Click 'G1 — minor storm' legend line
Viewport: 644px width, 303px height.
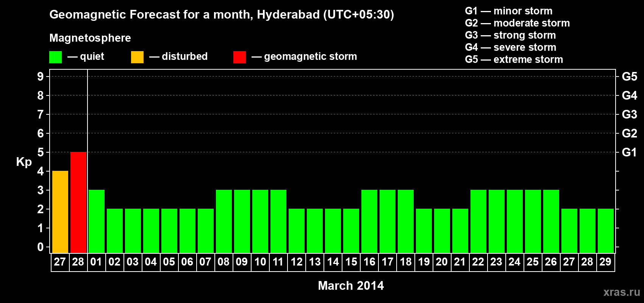pos(508,11)
